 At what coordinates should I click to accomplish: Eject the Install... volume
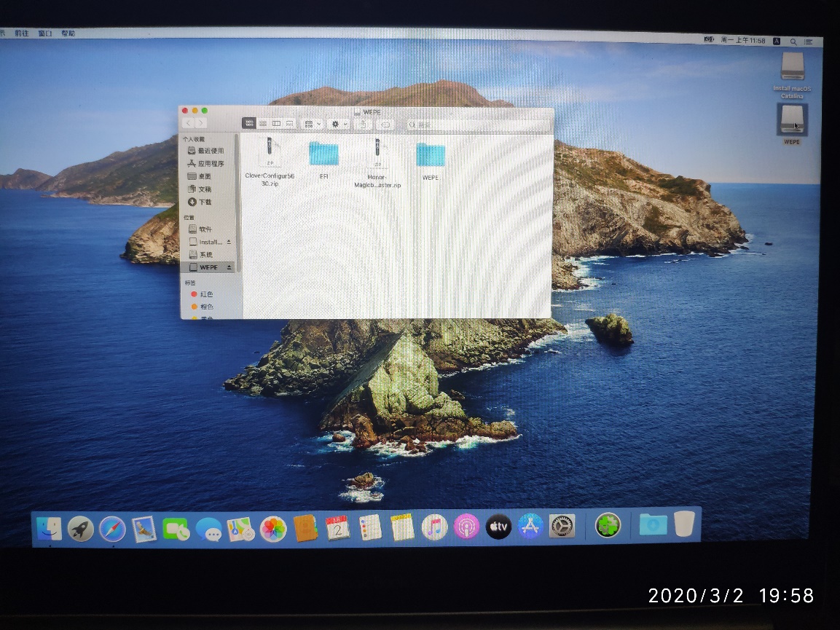point(229,242)
